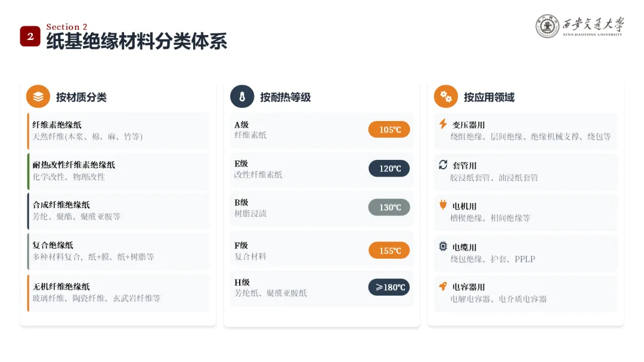
Task: Select the 耐热改性纤维素绝缘纸 card
Action: click(x=118, y=171)
